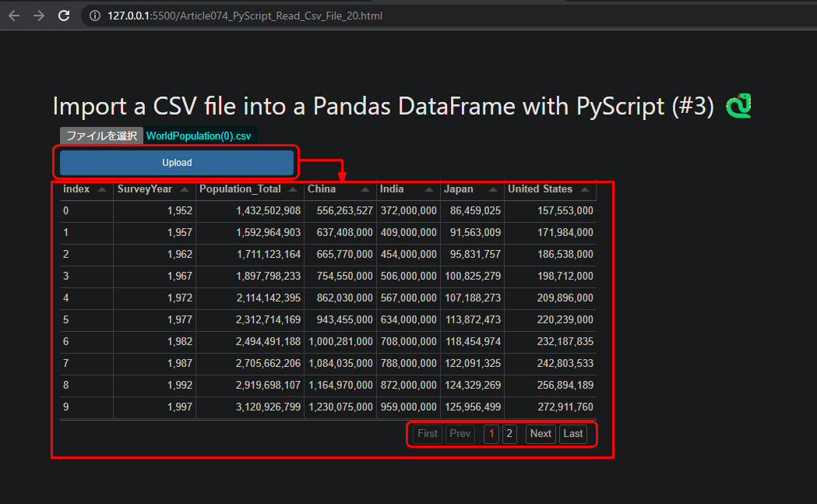Viewport: 817px width, 504px height.
Task: Sort by United States column arrow
Action: (x=585, y=190)
